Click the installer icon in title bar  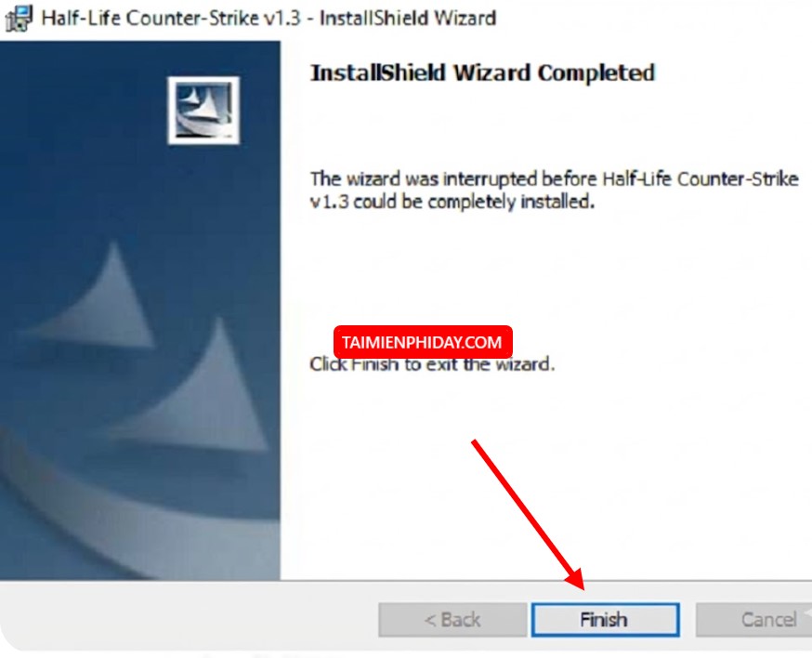pos(19,19)
